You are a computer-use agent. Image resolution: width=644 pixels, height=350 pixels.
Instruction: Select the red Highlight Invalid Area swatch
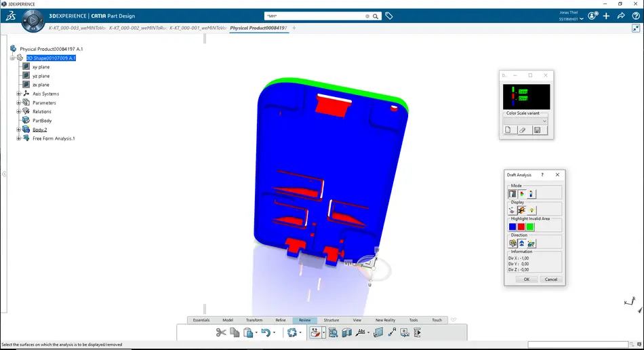pyautogui.click(x=521, y=227)
